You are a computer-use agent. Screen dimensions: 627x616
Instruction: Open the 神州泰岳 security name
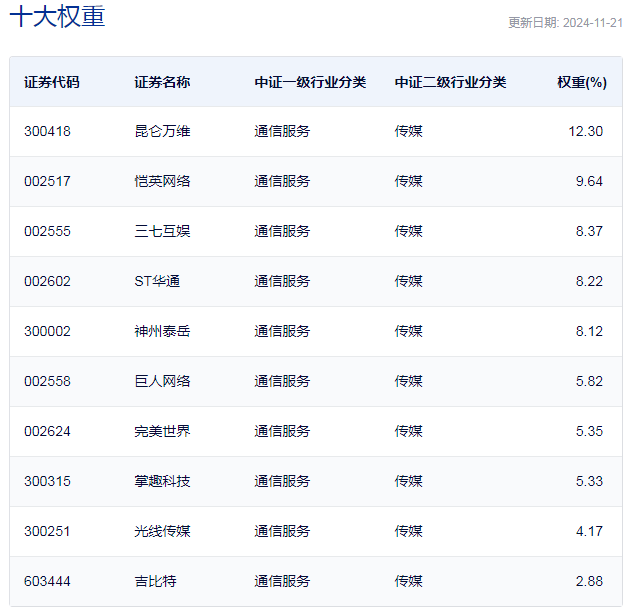pos(162,331)
